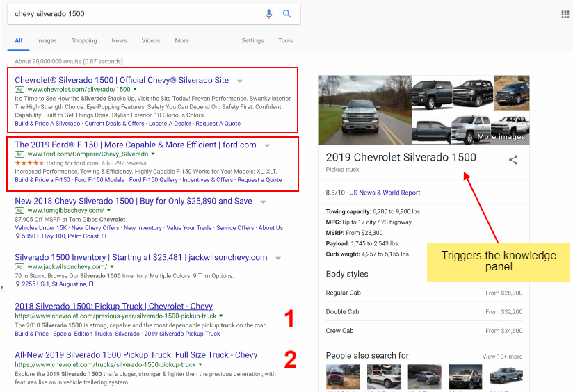Open dropdown next to www.jackwilsonchevy.com URL
573x392 pixels.
(112, 266)
